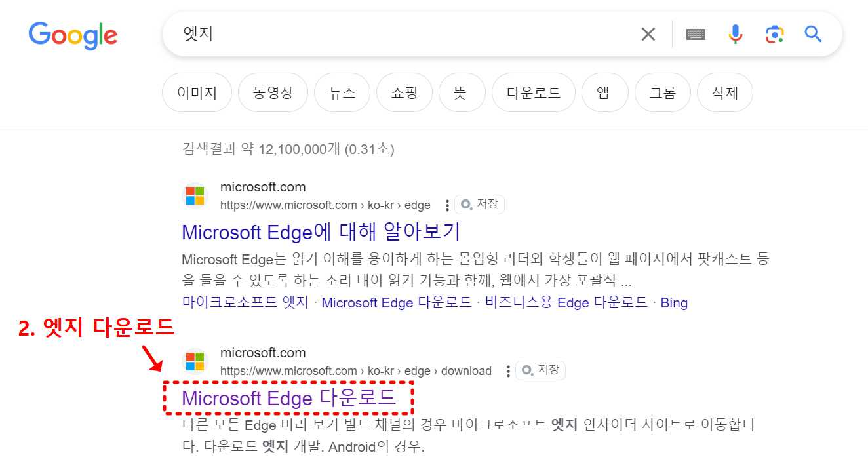Click Microsoft favicon of first result
868x474 pixels.
click(x=195, y=195)
